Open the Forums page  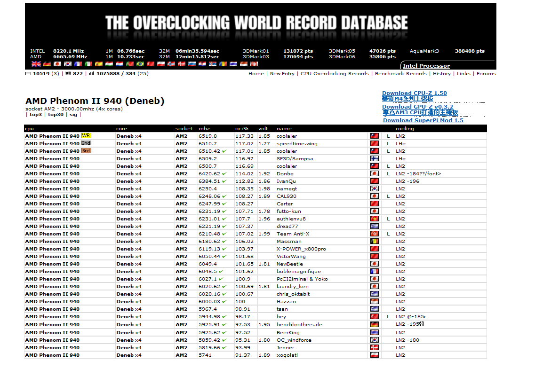[x=486, y=74]
